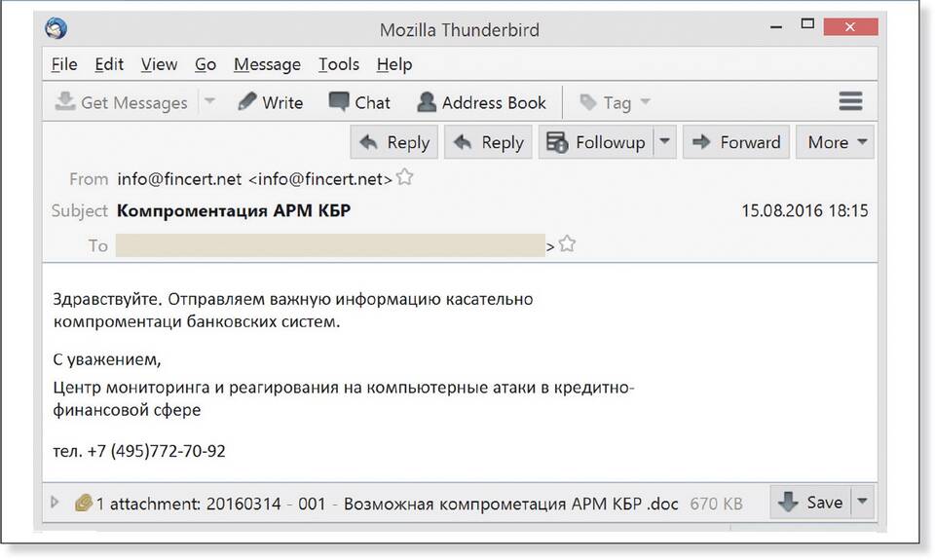Open the Tools menu
Viewport: 935px width, 560px height.
tap(339, 64)
